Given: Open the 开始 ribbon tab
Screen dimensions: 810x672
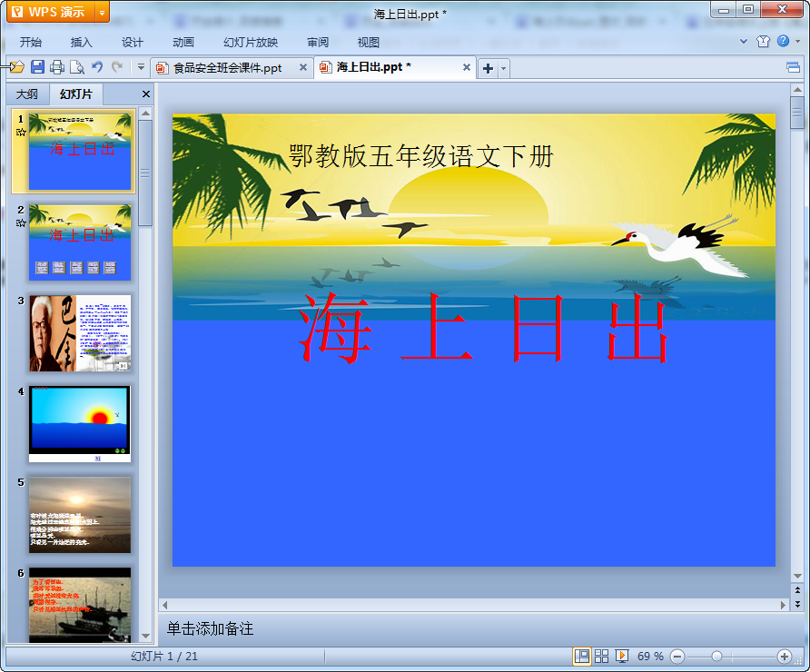Looking at the screenshot, I should click(31, 43).
